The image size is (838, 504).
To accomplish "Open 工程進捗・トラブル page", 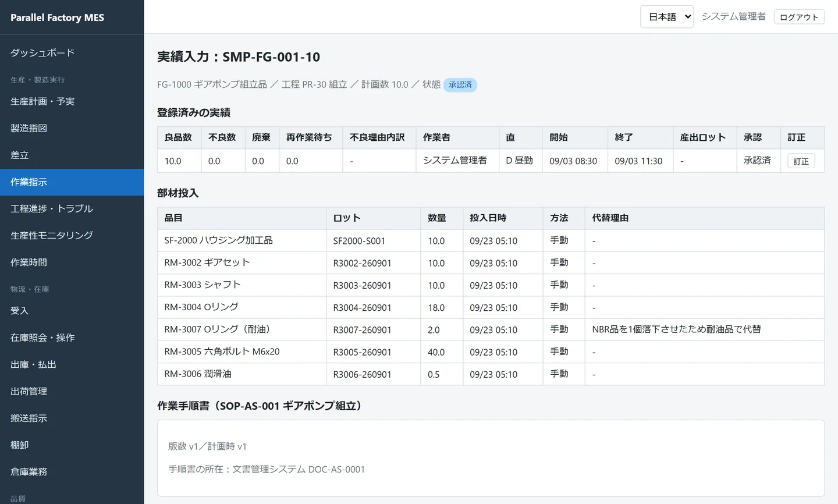I will coord(72,208).
